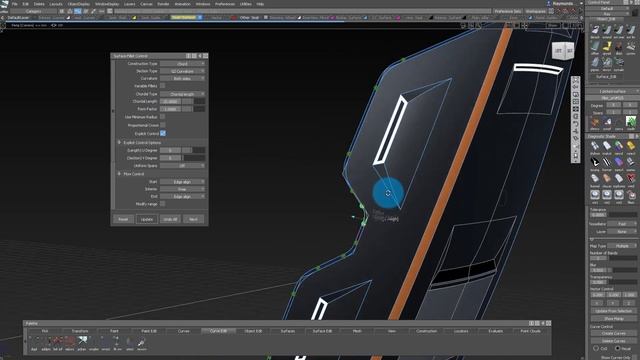
Task: Switch to the Surfaces palette tab
Action: pyautogui.click(x=288, y=331)
